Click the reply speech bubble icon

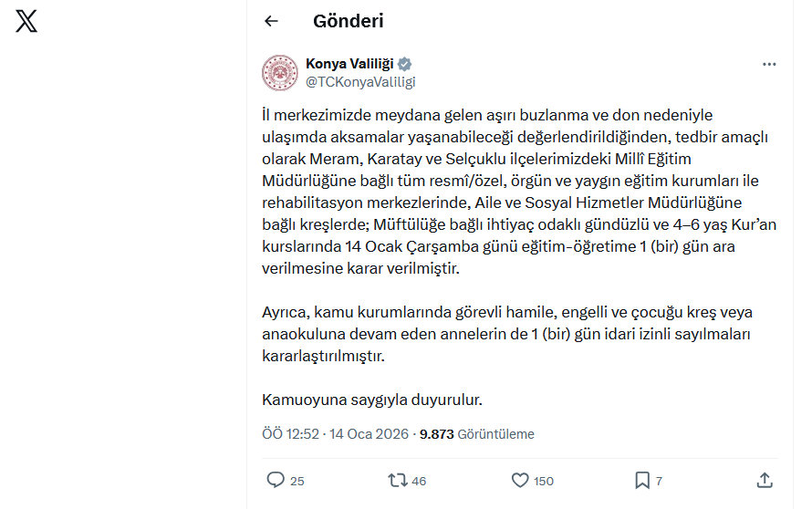pyautogui.click(x=276, y=480)
